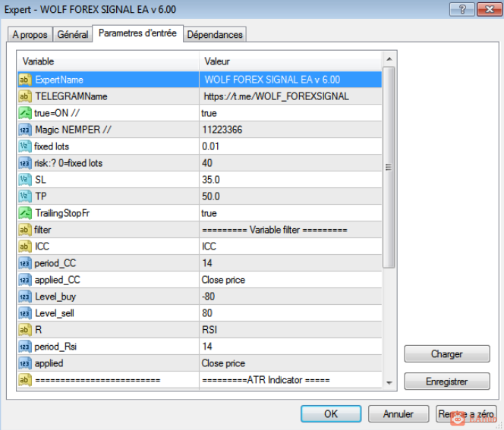Save parameters with the Enregistrer button
The image size is (504, 430).
click(x=447, y=381)
